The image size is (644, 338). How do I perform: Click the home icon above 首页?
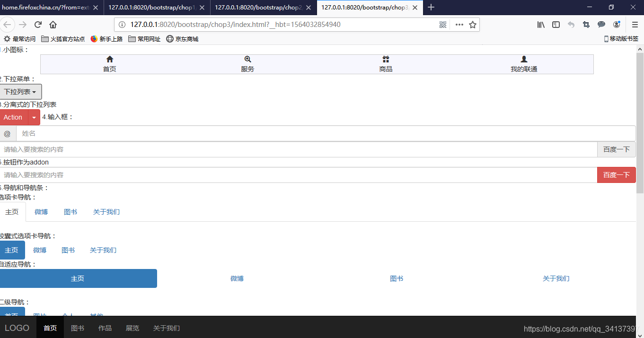point(110,59)
